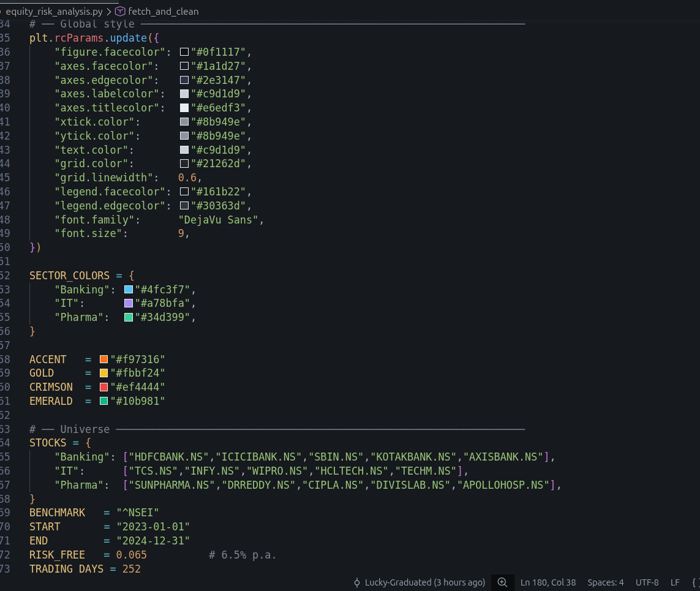Click axes.titlecolor #e6edf3 swatch
The image size is (700, 591).
184,108
